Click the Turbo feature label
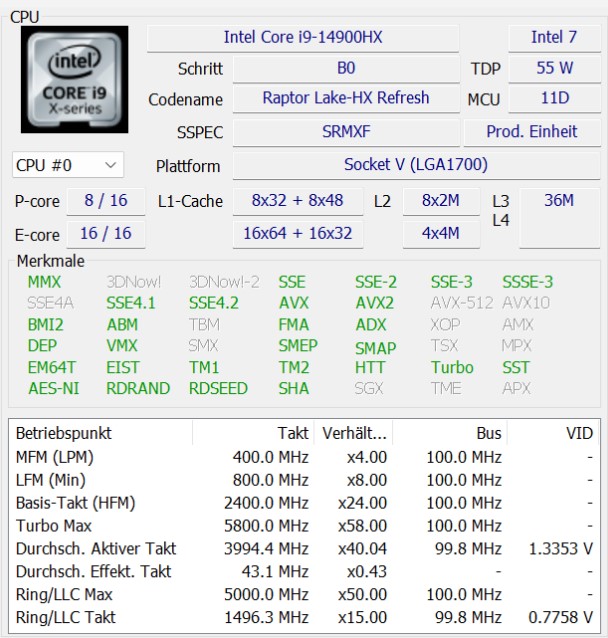The image size is (608, 638). [452, 368]
